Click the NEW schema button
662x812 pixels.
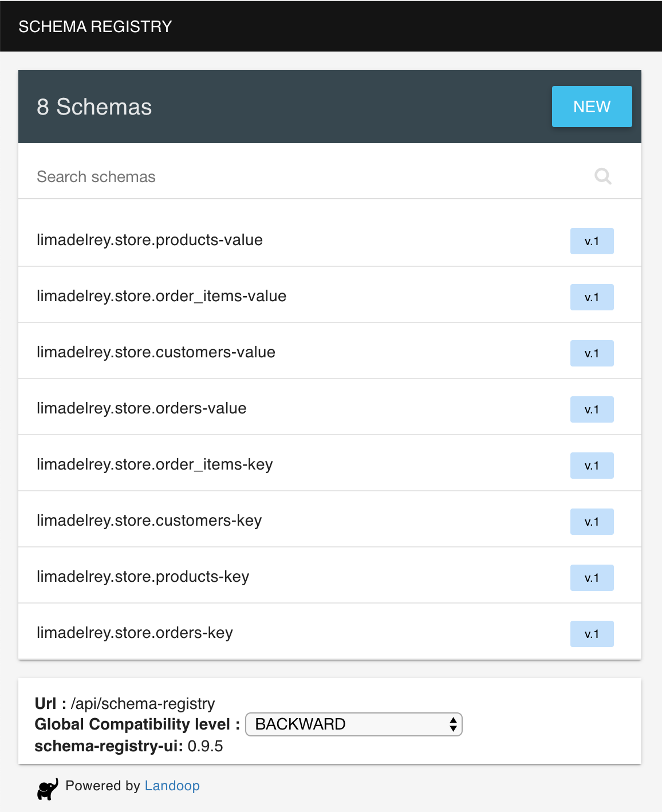[x=592, y=107]
